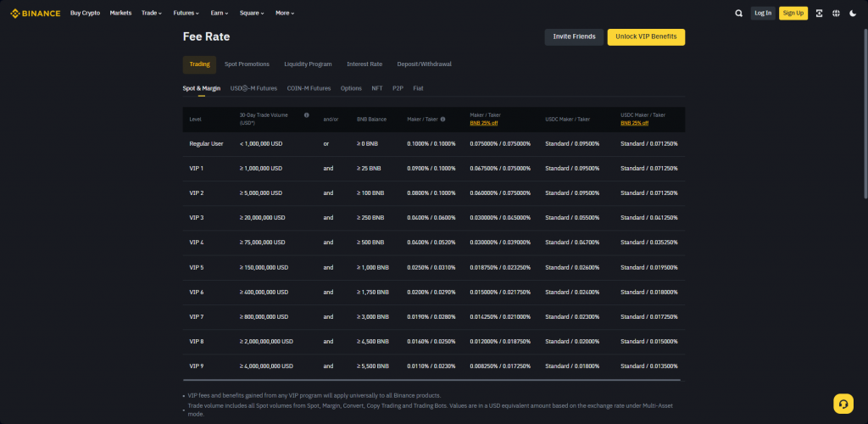The image size is (868, 424).
Task: Click the Binance logo
Action: pos(36,14)
